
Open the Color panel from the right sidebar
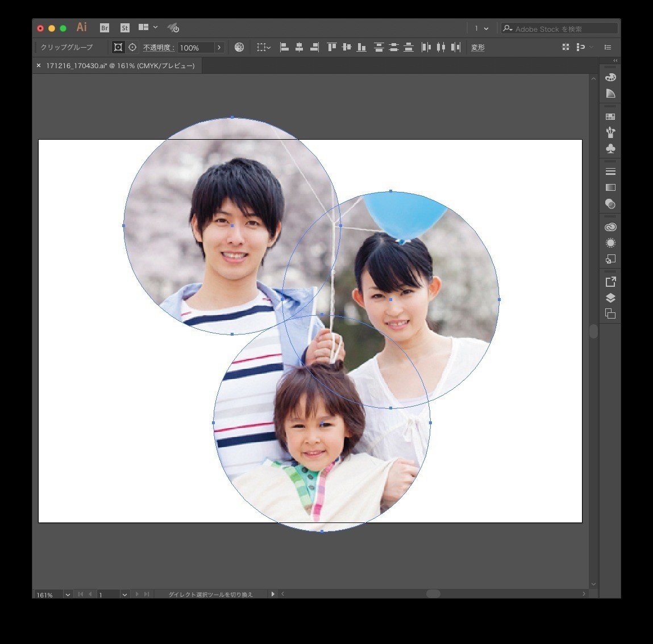(610, 77)
